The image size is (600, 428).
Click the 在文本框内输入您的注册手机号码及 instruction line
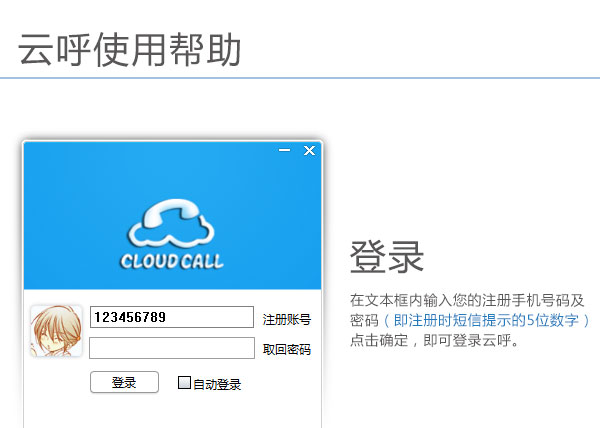tap(467, 301)
